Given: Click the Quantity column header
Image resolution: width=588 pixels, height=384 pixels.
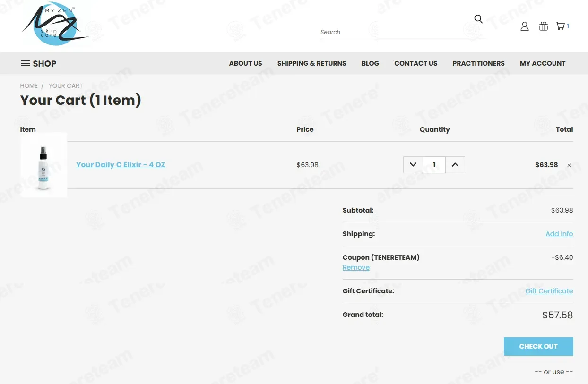Looking at the screenshot, I should (435, 129).
